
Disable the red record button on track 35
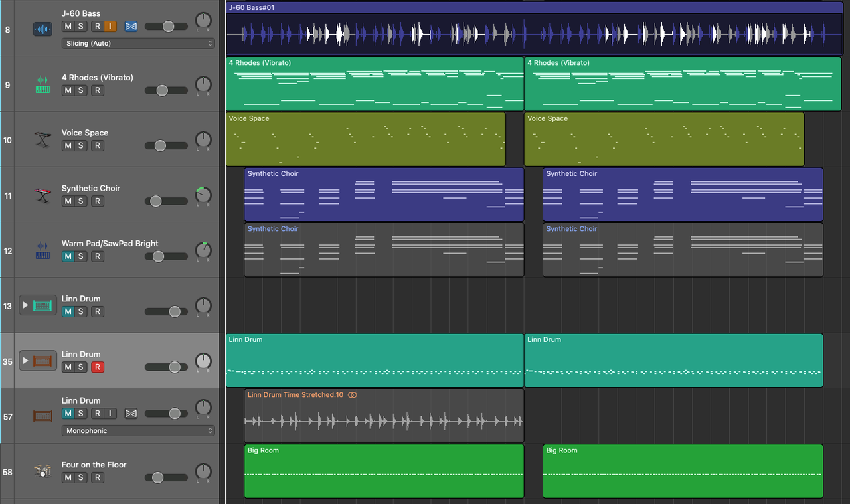(x=98, y=367)
